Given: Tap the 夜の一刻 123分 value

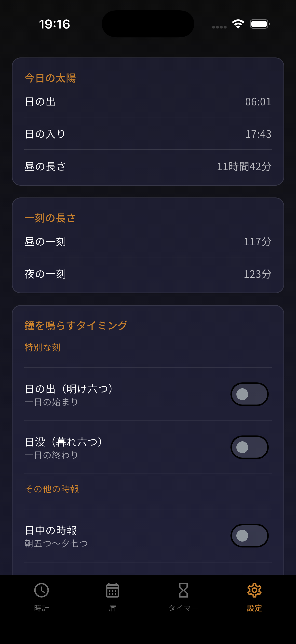Looking at the screenshot, I should pyautogui.click(x=257, y=274).
